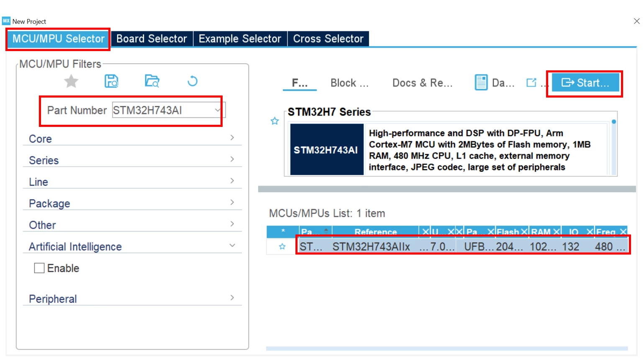Expand the Package filter section
The image size is (644, 363).
click(x=132, y=203)
